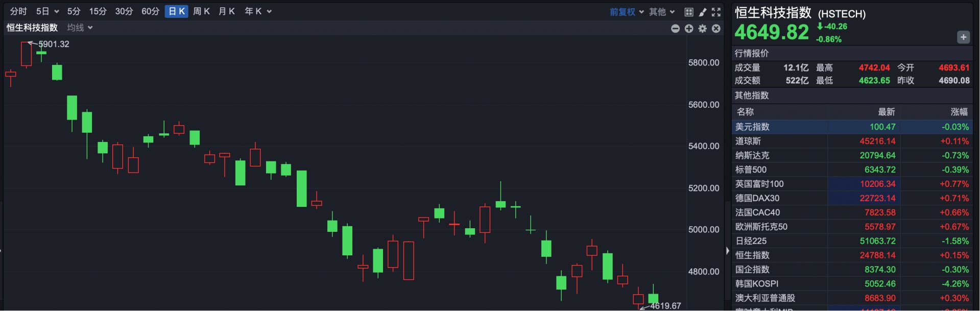
Task: Zoom in chart with plus icon
Action: (689, 29)
